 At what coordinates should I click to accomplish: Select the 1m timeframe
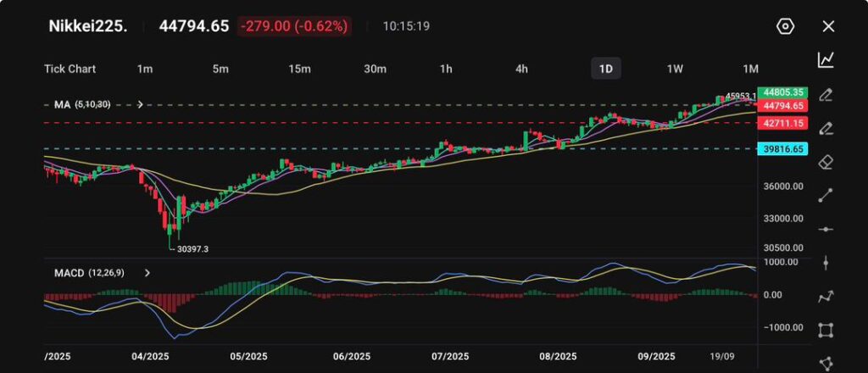(x=145, y=69)
